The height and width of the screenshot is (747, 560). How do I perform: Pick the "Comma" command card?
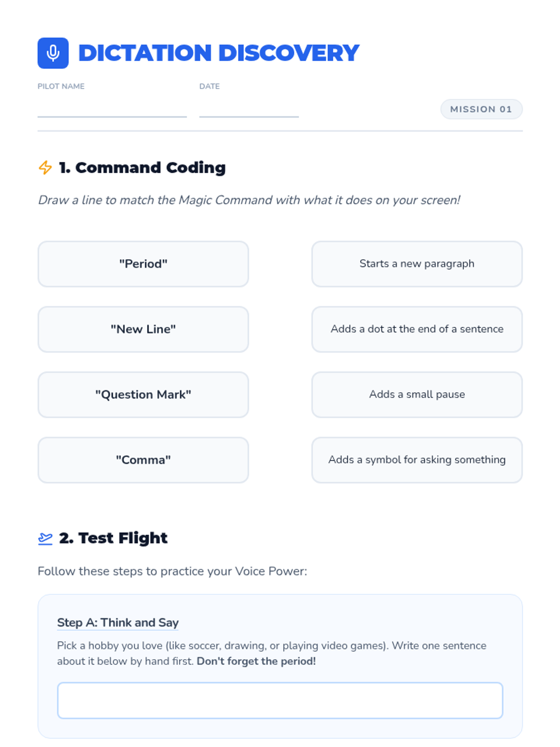pos(143,460)
